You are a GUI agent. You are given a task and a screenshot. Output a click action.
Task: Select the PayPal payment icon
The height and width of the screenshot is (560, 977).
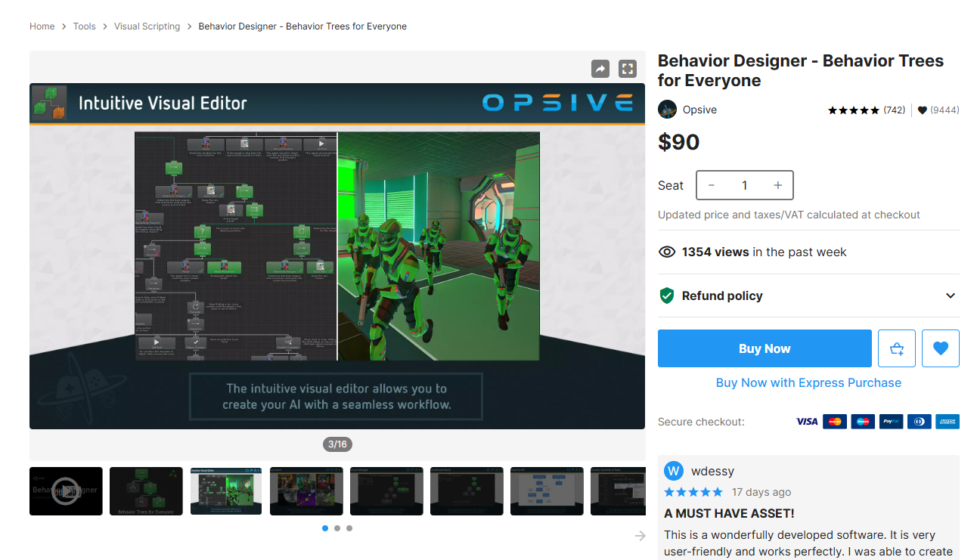pyautogui.click(x=891, y=421)
